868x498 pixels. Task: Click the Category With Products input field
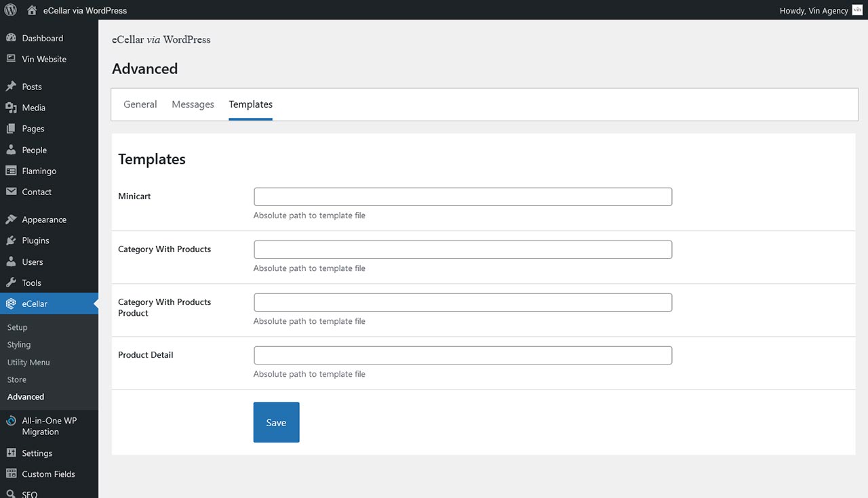point(462,249)
